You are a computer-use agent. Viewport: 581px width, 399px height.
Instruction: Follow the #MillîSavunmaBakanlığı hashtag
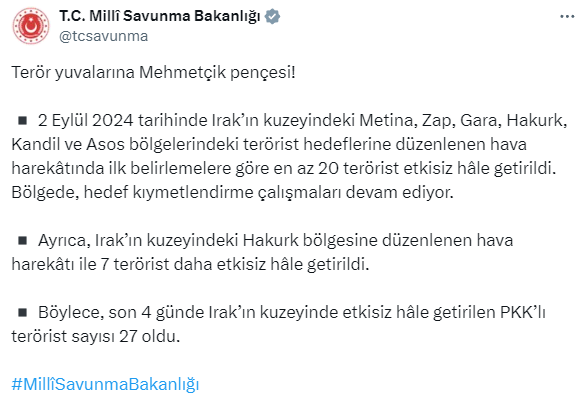pyautogui.click(x=105, y=384)
